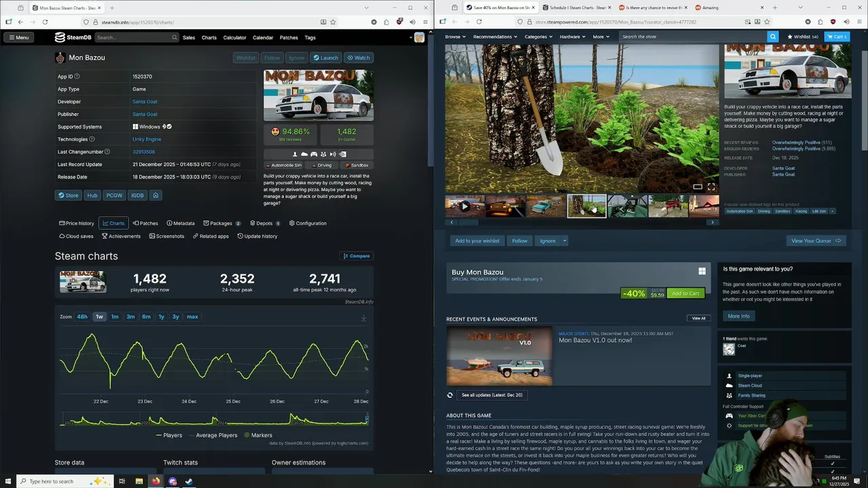Bookmark the SteamDB page with star icon
The width and height of the screenshot is (868, 488).
(x=334, y=22)
